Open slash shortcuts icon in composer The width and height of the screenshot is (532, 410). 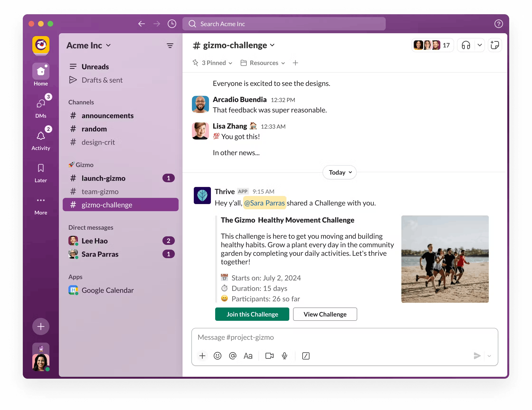(x=306, y=356)
